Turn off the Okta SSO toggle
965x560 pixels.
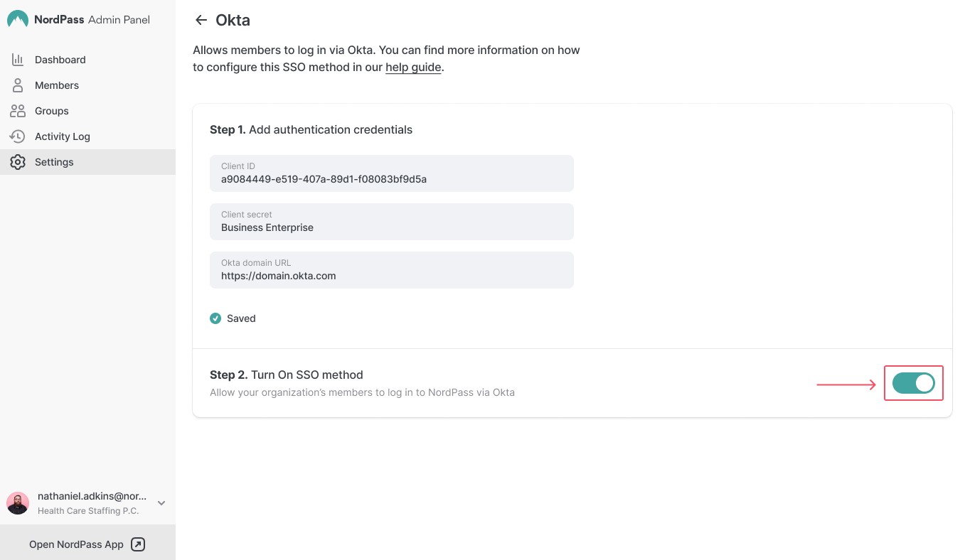click(913, 383)
